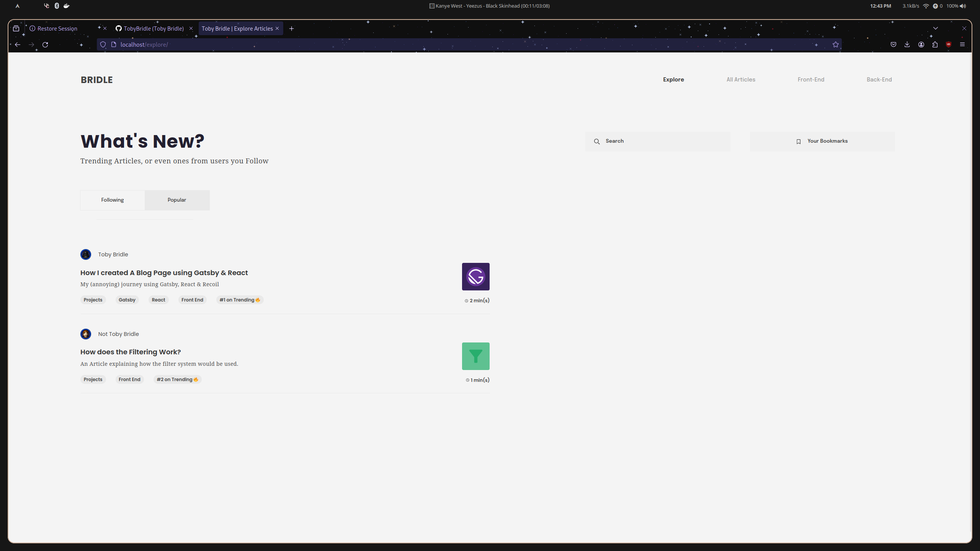The image size is (980, 551).
Task: Click the bookmark icon for Your Bookmarks
Action: pos(799,141)
